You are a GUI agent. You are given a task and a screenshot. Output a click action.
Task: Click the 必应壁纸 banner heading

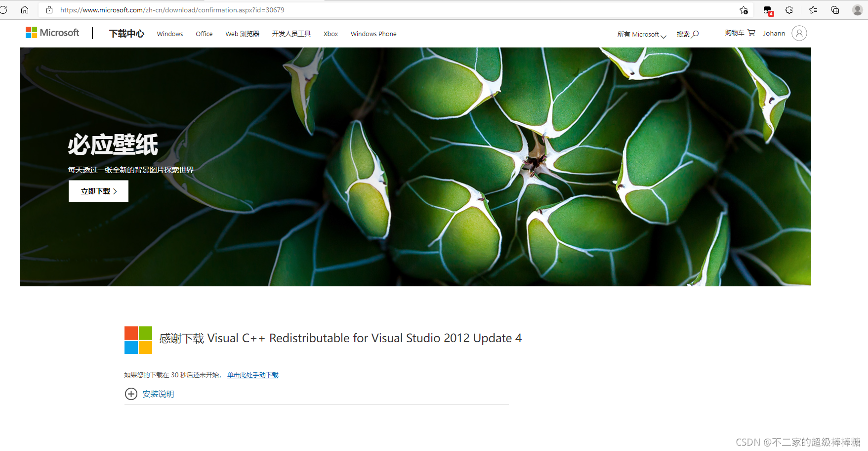113,145
